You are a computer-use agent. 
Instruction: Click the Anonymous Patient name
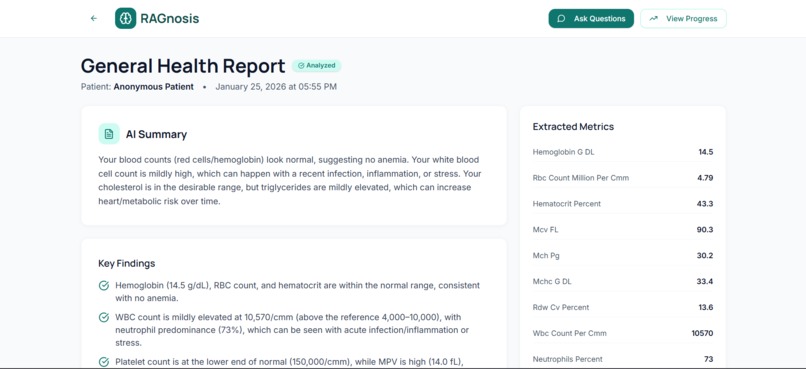[154, 87]
